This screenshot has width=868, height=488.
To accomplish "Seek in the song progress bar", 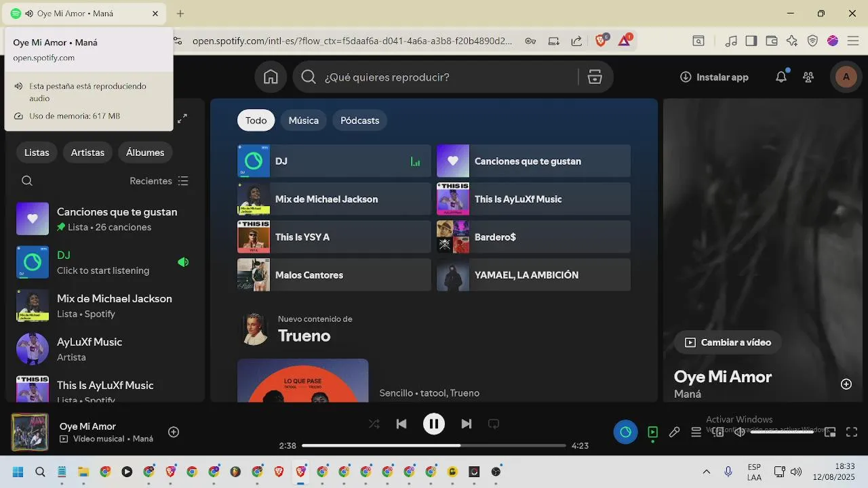I will click(x=434, y=445).
